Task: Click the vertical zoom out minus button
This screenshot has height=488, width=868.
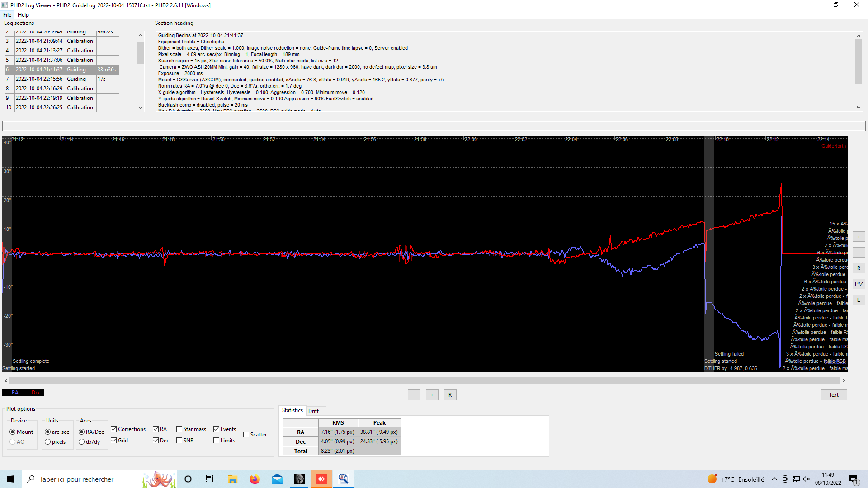Action: click(859, 253)
